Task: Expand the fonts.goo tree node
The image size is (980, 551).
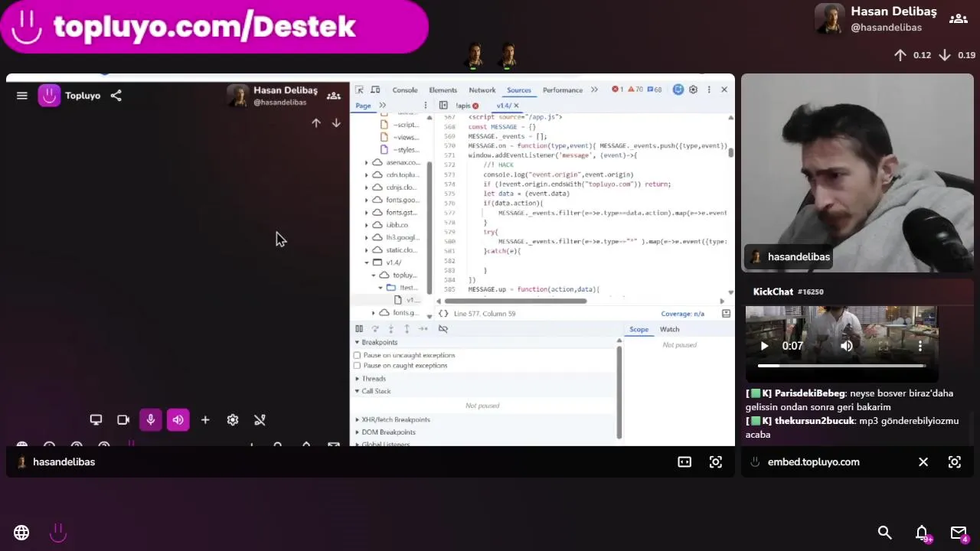Action: (x=366, y=200)
